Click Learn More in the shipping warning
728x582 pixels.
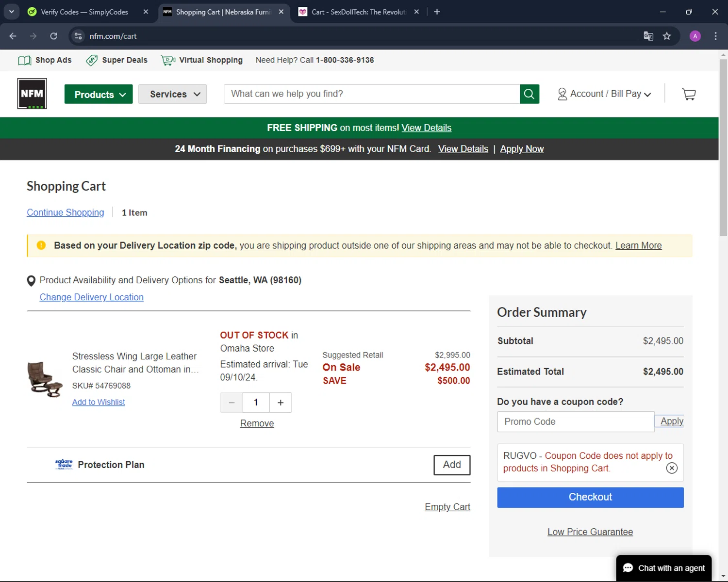(x=638, y=245)
